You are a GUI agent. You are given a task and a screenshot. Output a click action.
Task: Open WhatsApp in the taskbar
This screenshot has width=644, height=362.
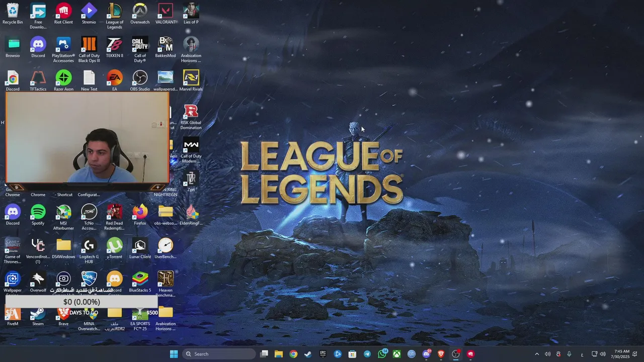(x=382, y=354)
